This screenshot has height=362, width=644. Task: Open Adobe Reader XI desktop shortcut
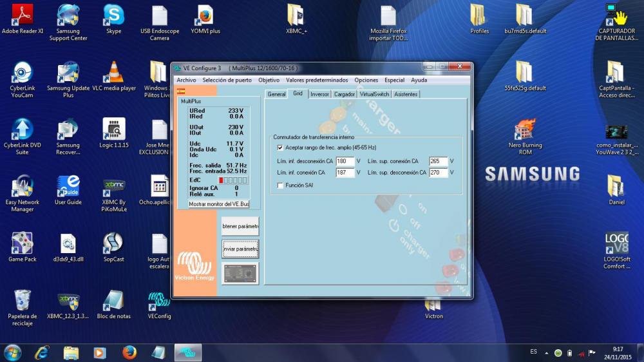point(22,19)
